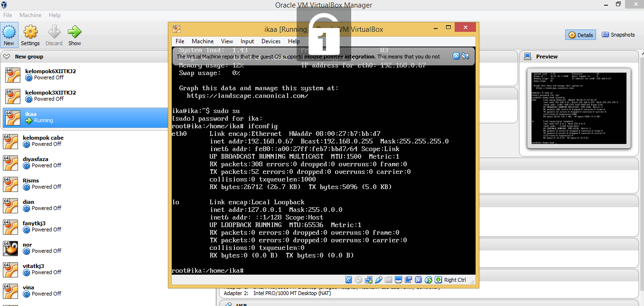Open File menu in Manager window
Image resolution: width=644 pixels, height=306 pixels.
pyautogui.click(x=8, y=15)
